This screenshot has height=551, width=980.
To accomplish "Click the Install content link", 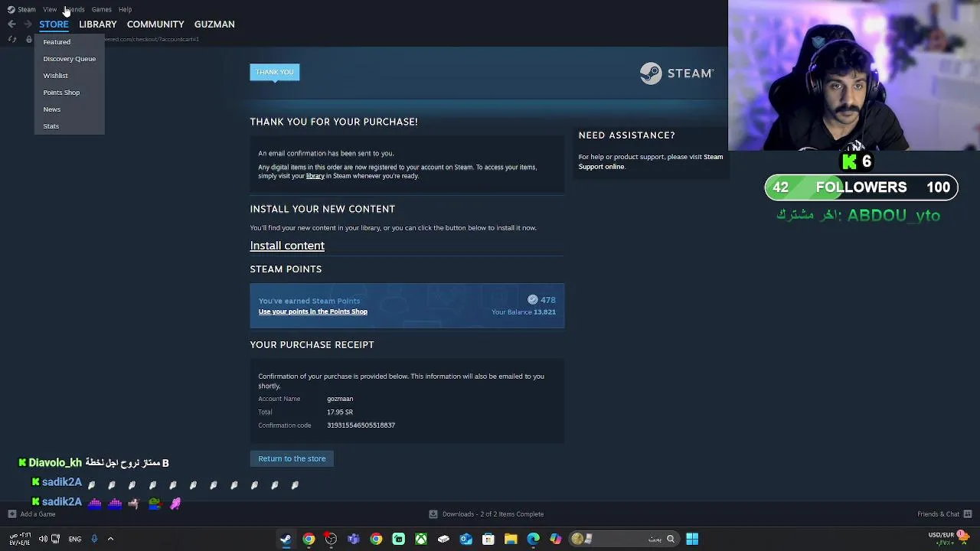I will tap(287, 246).
